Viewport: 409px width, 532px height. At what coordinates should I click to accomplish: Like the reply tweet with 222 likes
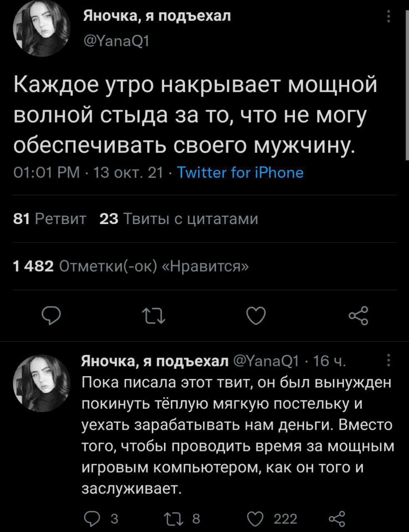click(x=256, y=518)
